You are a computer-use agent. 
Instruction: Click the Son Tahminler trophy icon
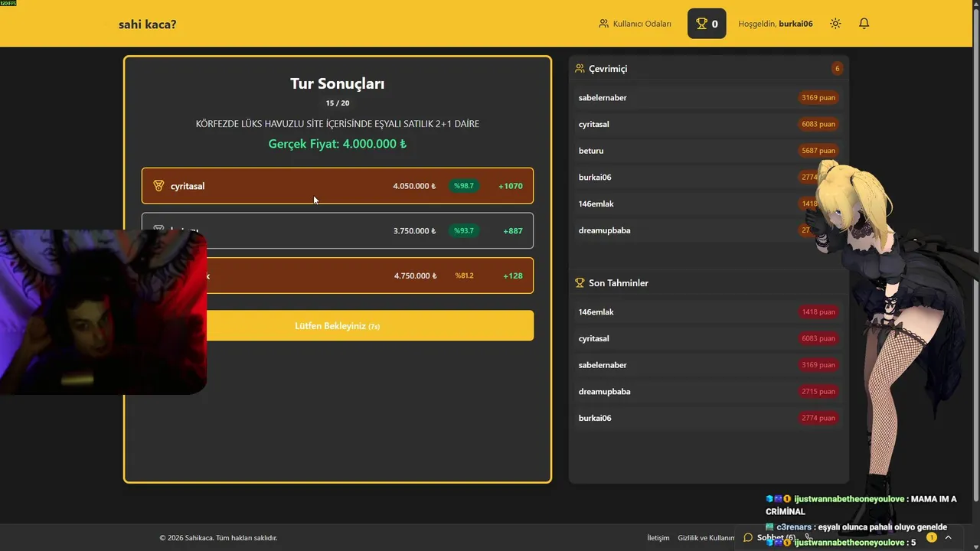[x=580, y=283]
